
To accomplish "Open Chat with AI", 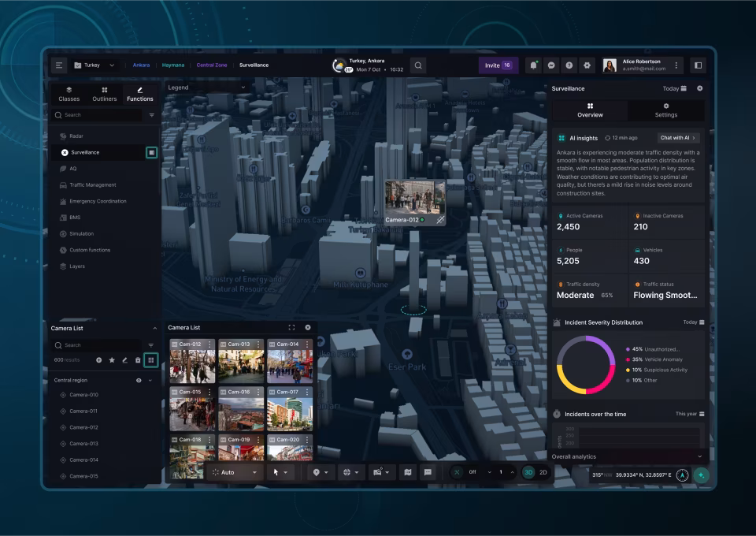I will pos(678,138).
